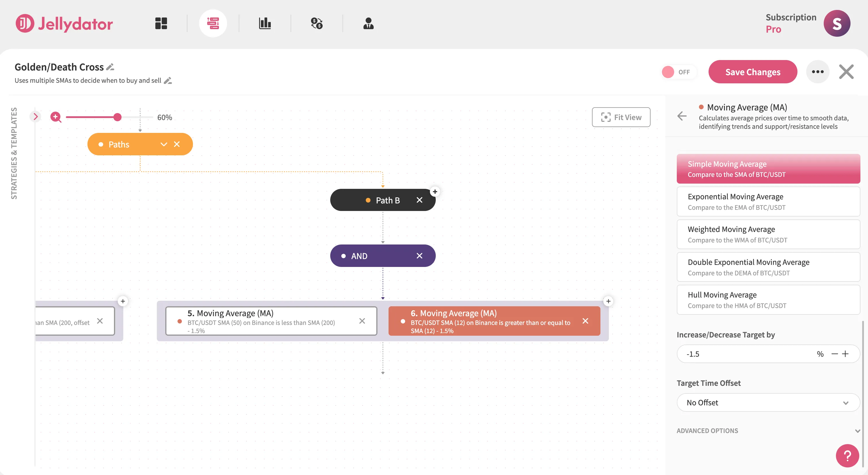
Task: Open the bar chart analytics icon
Action: pyautogui.click(x=265, y=23)
